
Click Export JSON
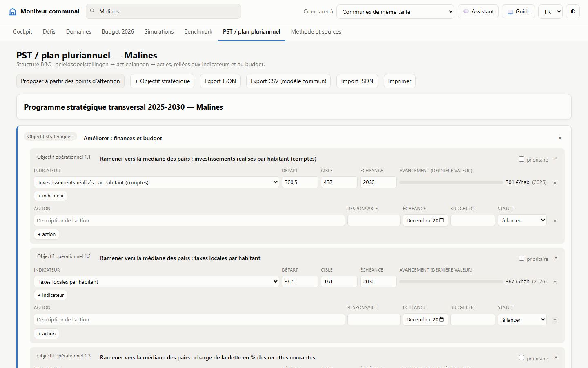(x=220, y=81)
